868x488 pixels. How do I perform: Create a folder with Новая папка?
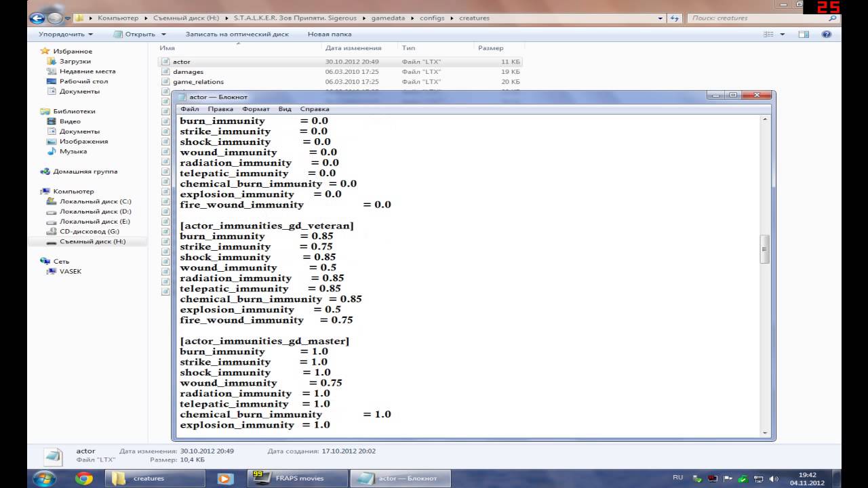pos(330,34)
